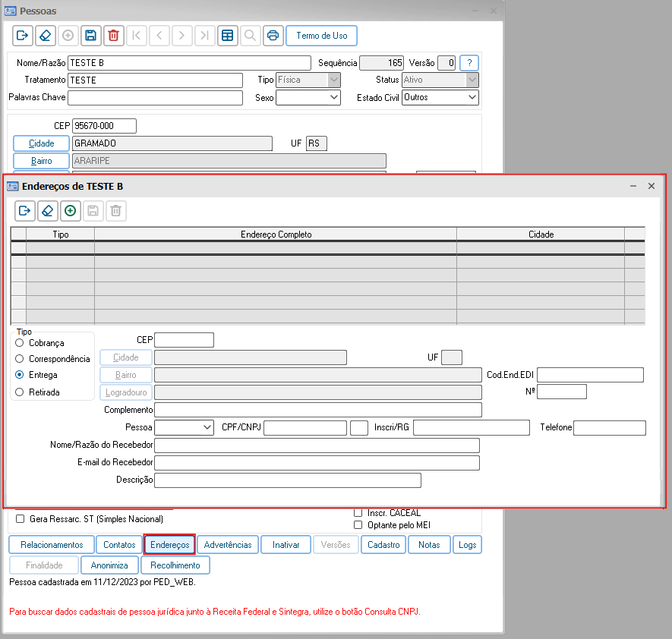The width and height of the screenshot is (672, 639).
Task: Click the Endereços button
Action: (x=170, y=545)
